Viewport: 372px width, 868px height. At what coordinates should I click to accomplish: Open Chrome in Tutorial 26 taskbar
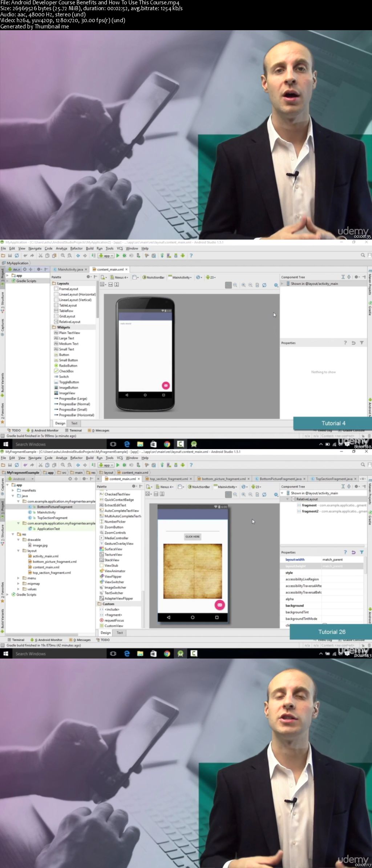167,654
